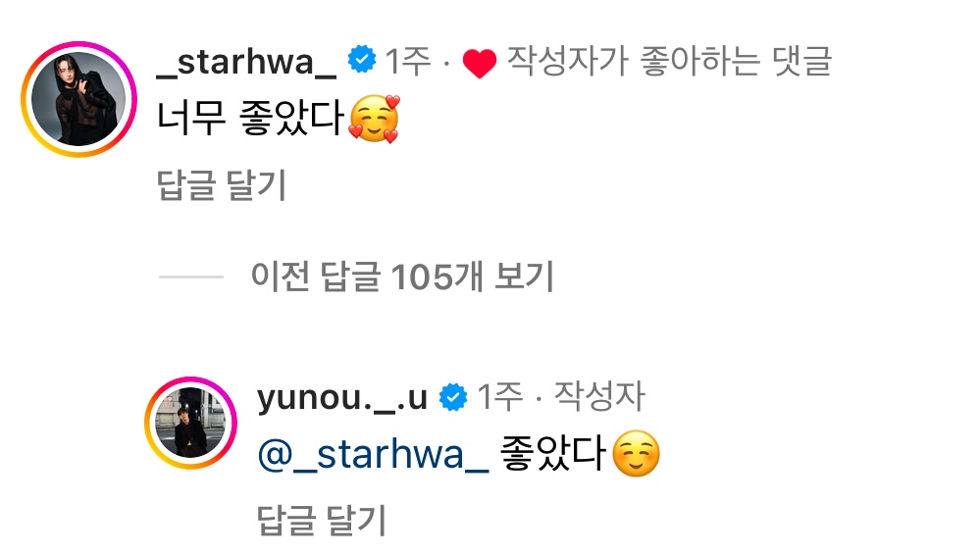Open the @_starhwa_ mention link

(x=373, y=454)
